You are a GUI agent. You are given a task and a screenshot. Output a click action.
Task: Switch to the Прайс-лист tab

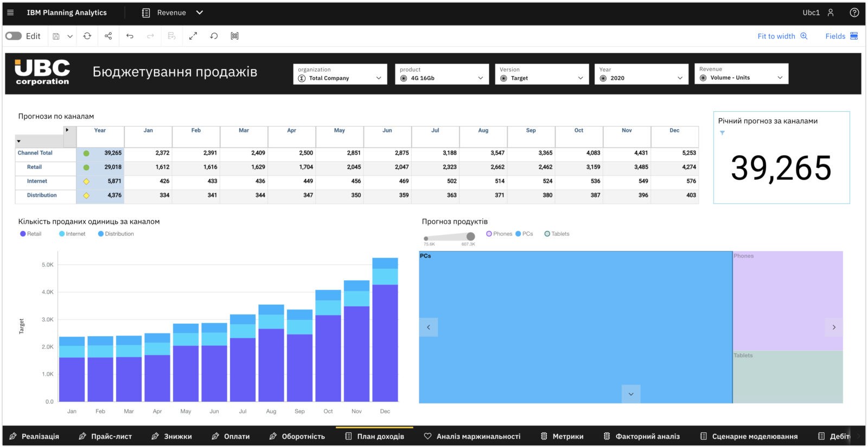(x=105, y=436)
